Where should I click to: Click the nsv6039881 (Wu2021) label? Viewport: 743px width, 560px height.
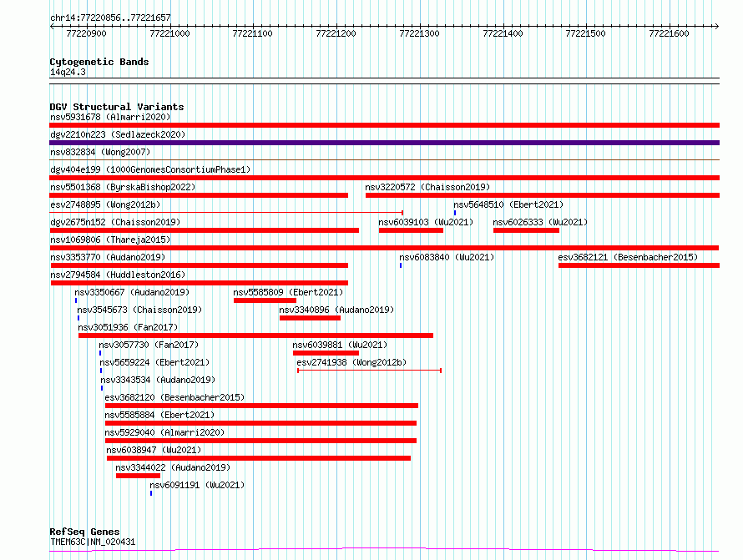tap(340, 345)
